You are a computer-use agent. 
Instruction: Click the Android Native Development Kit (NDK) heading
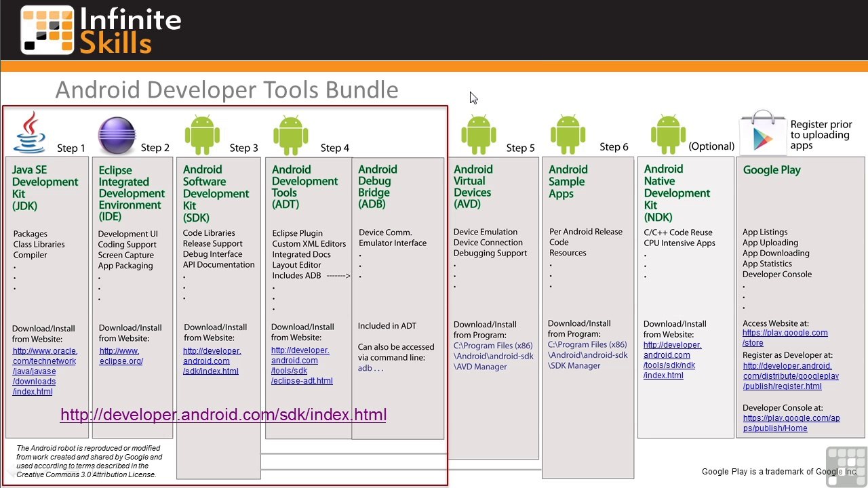[677, 193]
